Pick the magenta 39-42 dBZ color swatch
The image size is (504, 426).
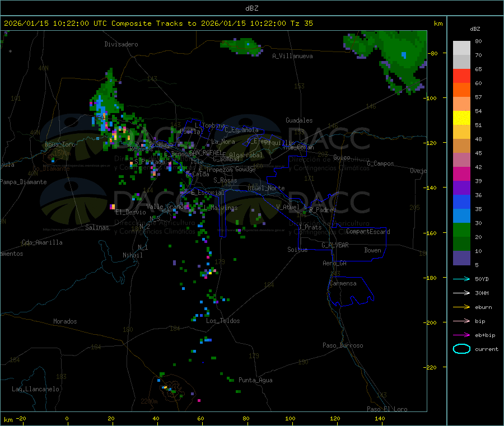(461, 174)
